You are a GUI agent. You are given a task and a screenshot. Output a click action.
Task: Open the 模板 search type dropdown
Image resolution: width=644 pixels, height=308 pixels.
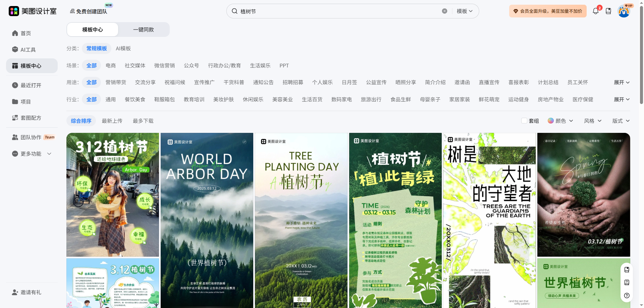coord(465,11)
